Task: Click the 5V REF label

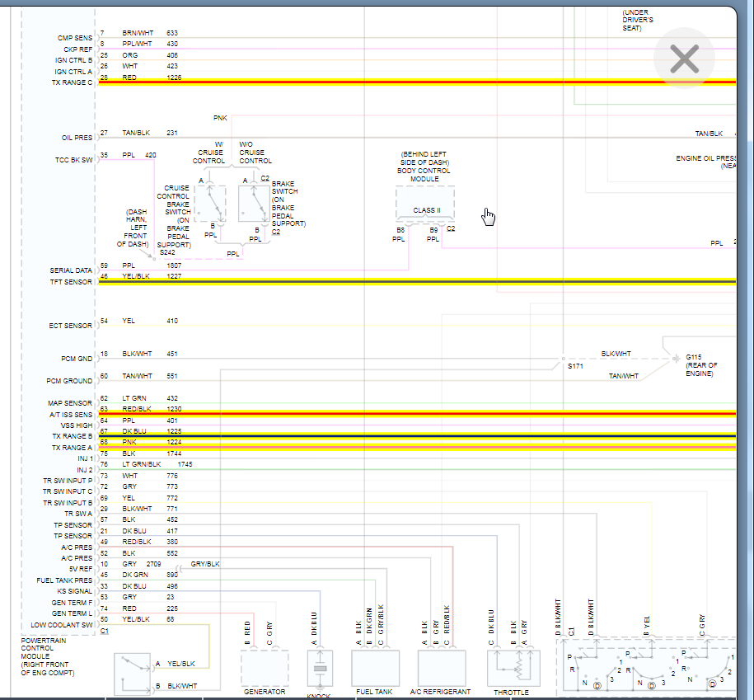Action: tap(81, 569)
